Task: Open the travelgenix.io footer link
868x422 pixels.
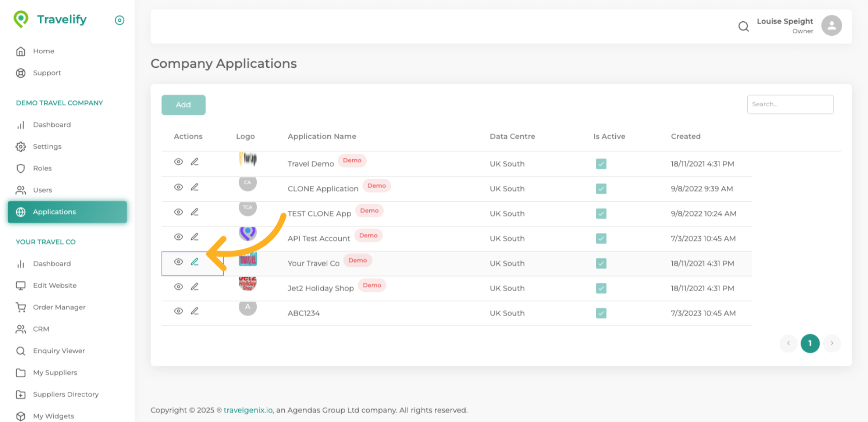Action: point(248,410)
